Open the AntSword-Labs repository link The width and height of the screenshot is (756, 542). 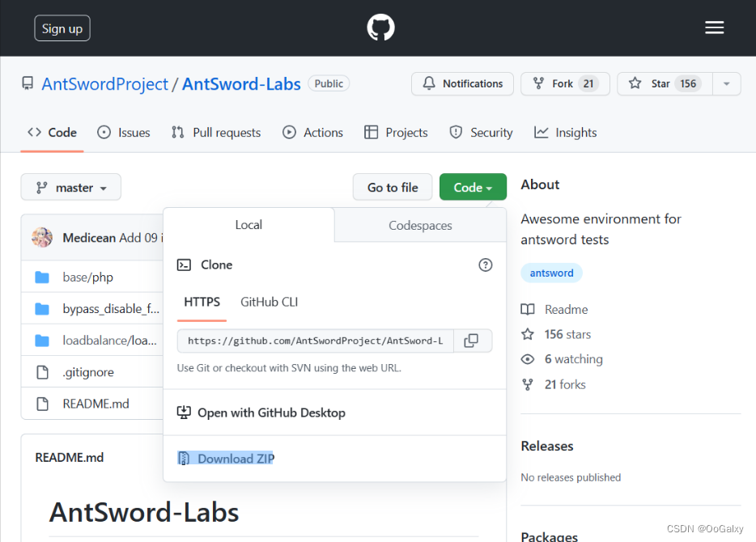241,84
